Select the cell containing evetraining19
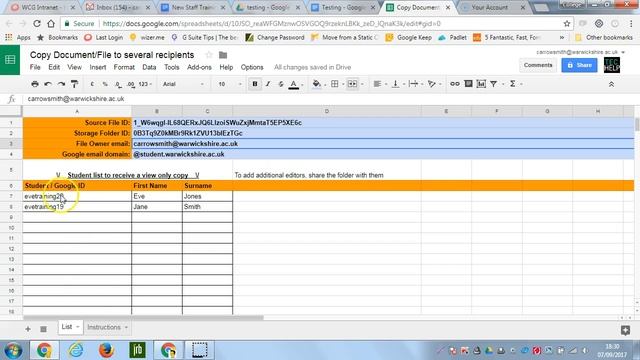The image size is (640, 360). click(77, 207)
